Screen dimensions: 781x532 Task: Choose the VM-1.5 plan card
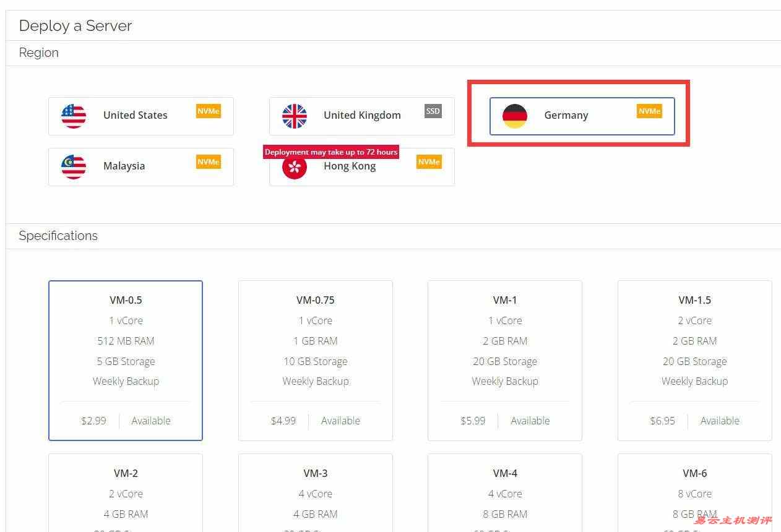[x=695, y=361]
